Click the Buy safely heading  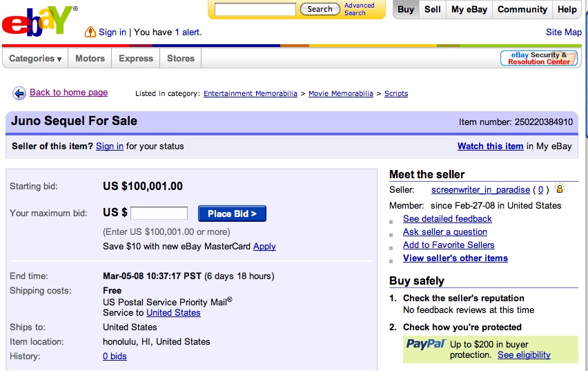(x=417, y=281)
